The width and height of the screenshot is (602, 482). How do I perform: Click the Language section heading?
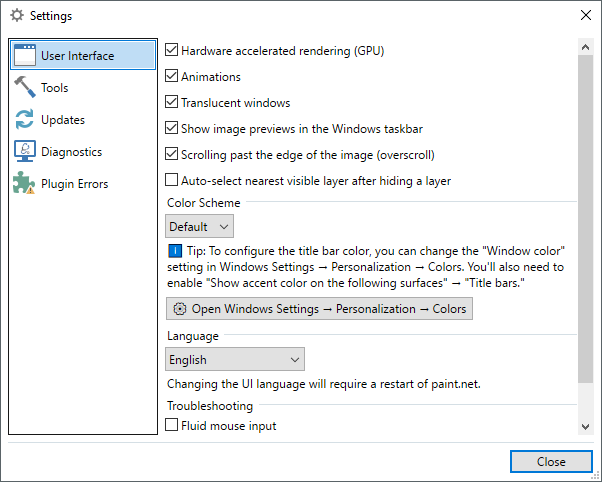(193, 336)
